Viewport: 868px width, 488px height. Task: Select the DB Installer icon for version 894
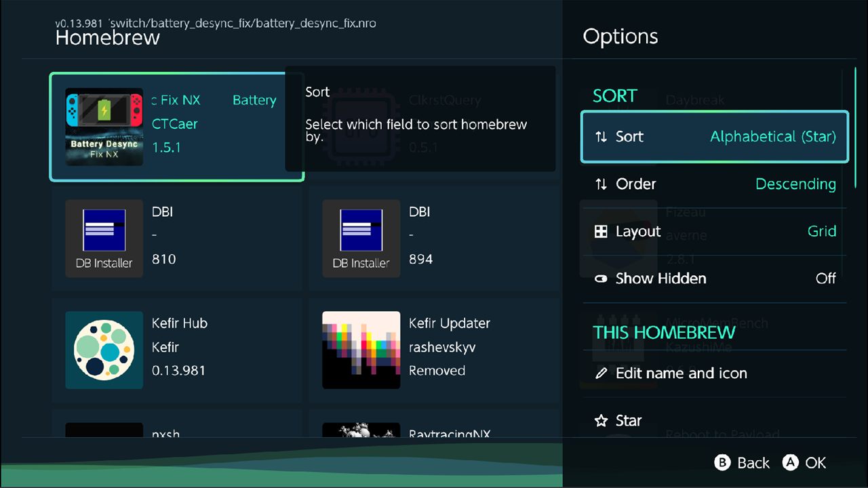(361, 238)
